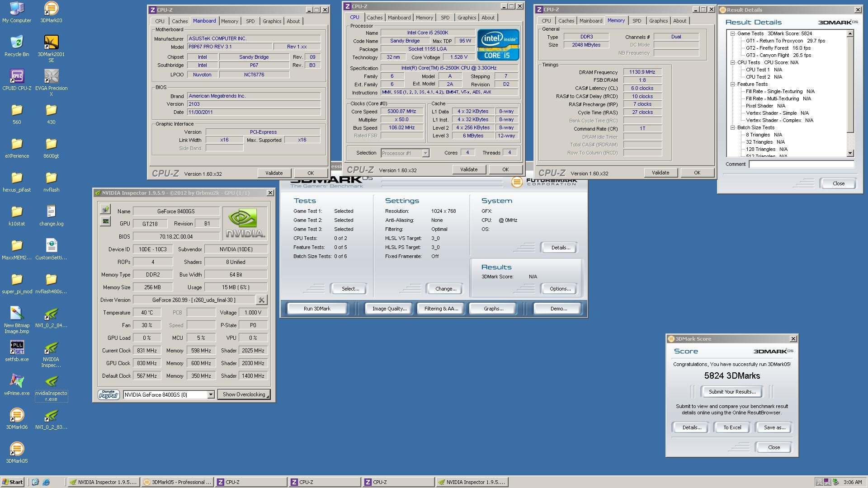Click Submit Your Results button

tap(732, 392)
